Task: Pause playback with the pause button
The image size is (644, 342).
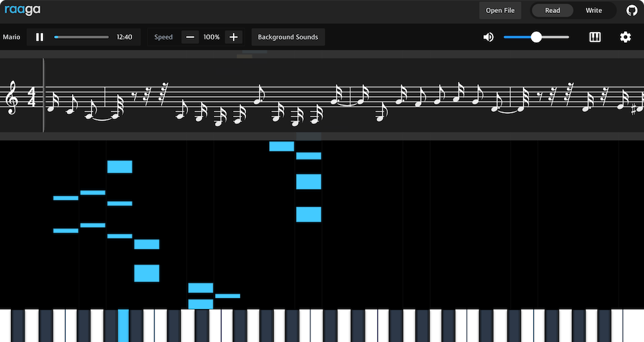Action: click(39, 37)
